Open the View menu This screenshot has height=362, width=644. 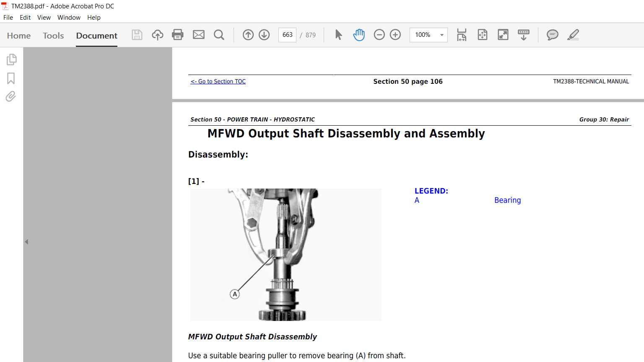pyautogui.click(x=44, y=18)
